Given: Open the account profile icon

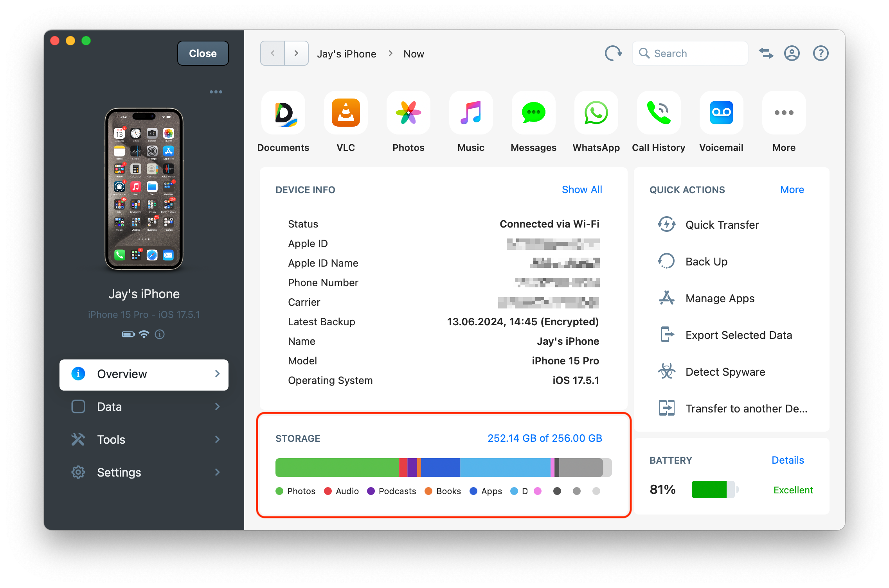Looking at the screenshot, I should point(792,53).
